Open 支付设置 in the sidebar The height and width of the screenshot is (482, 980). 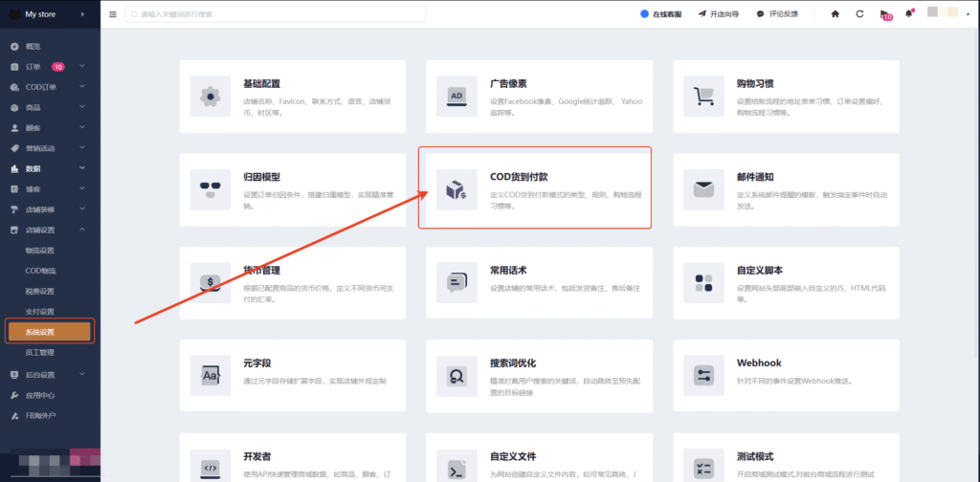tap(40, 311)
